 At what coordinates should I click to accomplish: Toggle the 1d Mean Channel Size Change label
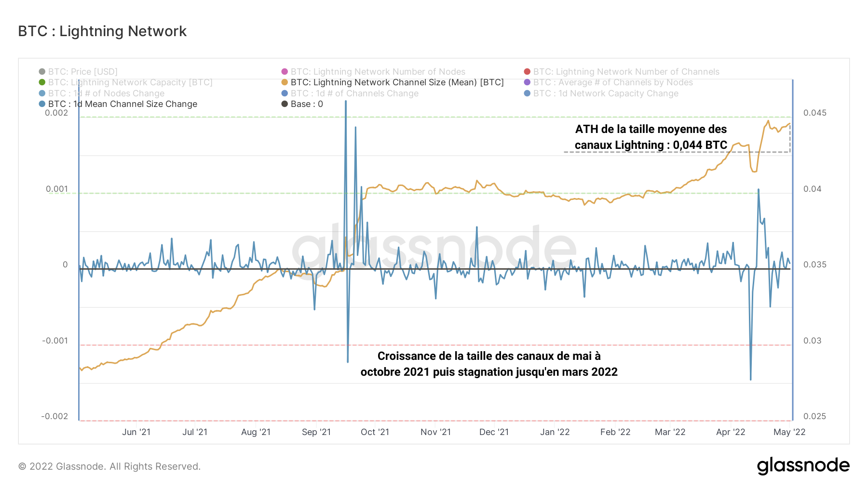[122, 104]
